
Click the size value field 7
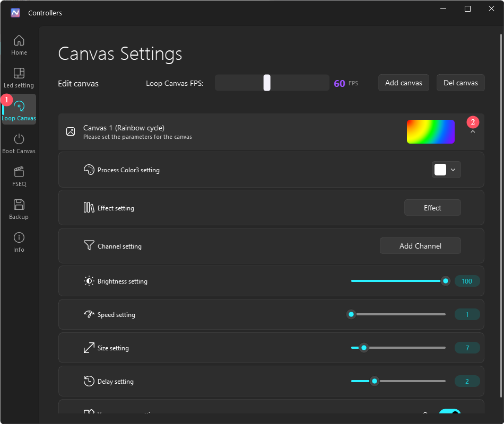click(467, 348)
